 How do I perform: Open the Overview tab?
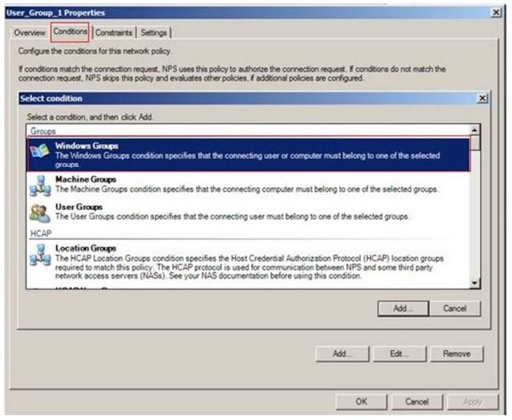coord(30,33)
